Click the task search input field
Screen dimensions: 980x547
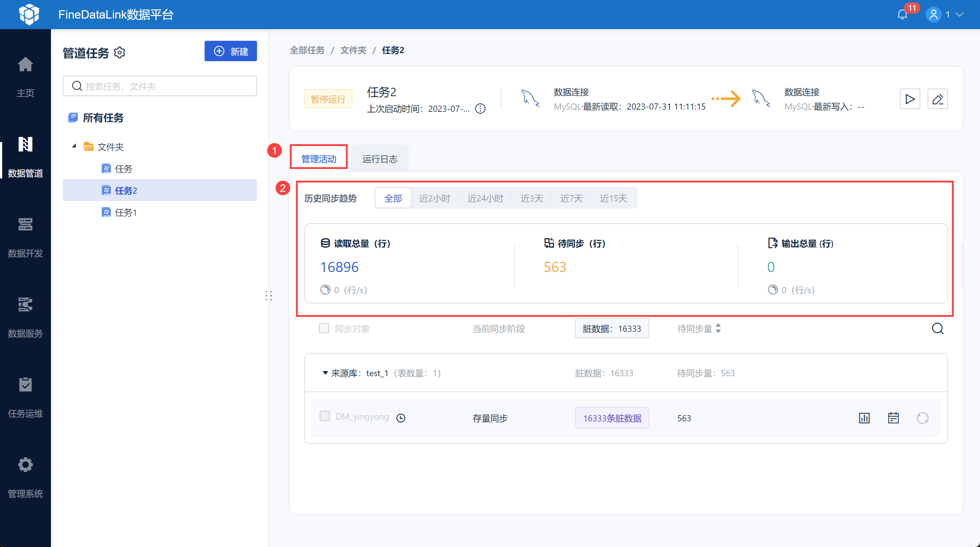160,86
